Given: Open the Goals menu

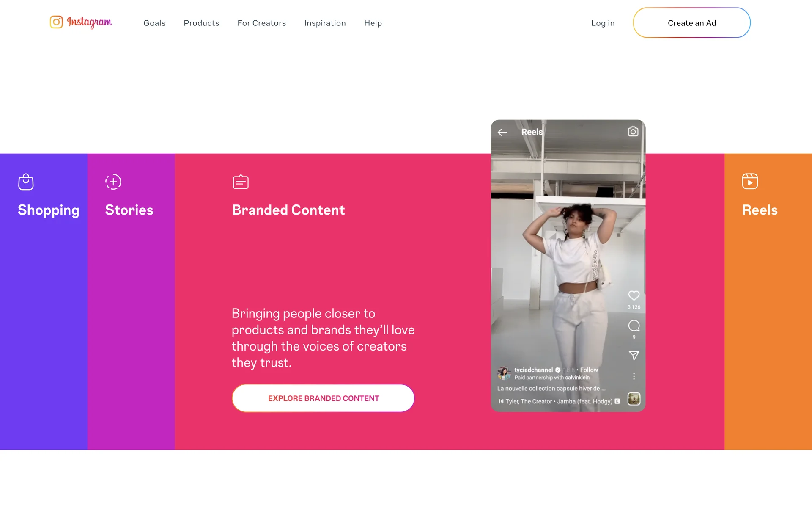Looking at the screenshot, I should [x=154, y=23].
